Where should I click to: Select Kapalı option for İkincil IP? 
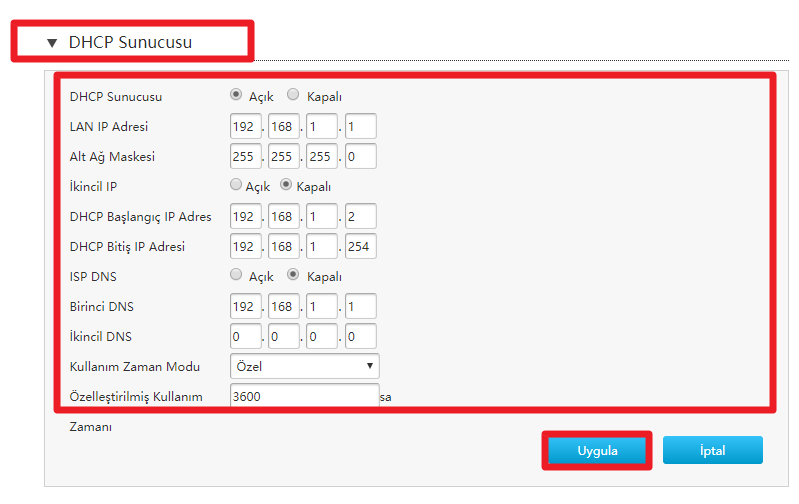[286, 185]
